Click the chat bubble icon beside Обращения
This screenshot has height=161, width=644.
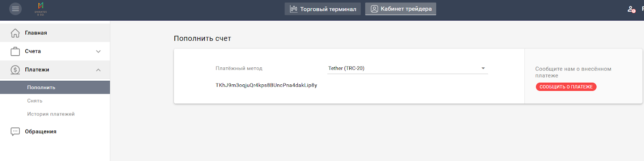[15, 132]
